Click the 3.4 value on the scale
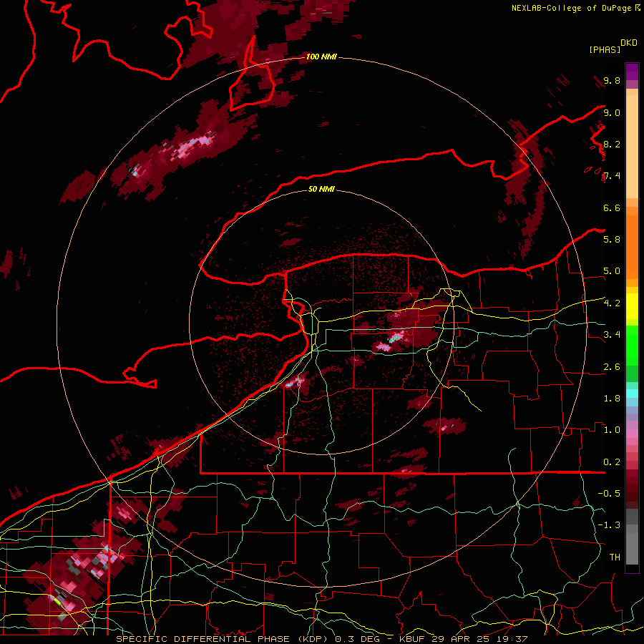Screen dimensions: 644x644 click(x=612, y=335)
